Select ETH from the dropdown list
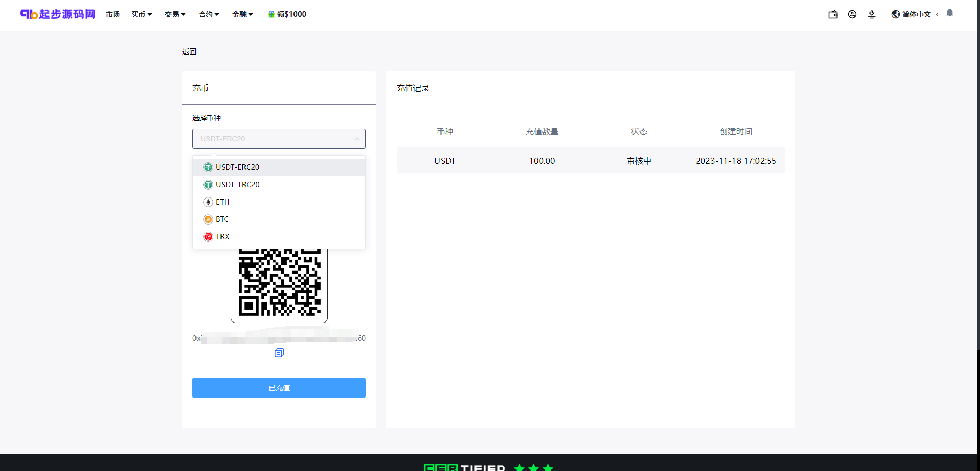Screen dimensions: 980x471 point(223,202)
